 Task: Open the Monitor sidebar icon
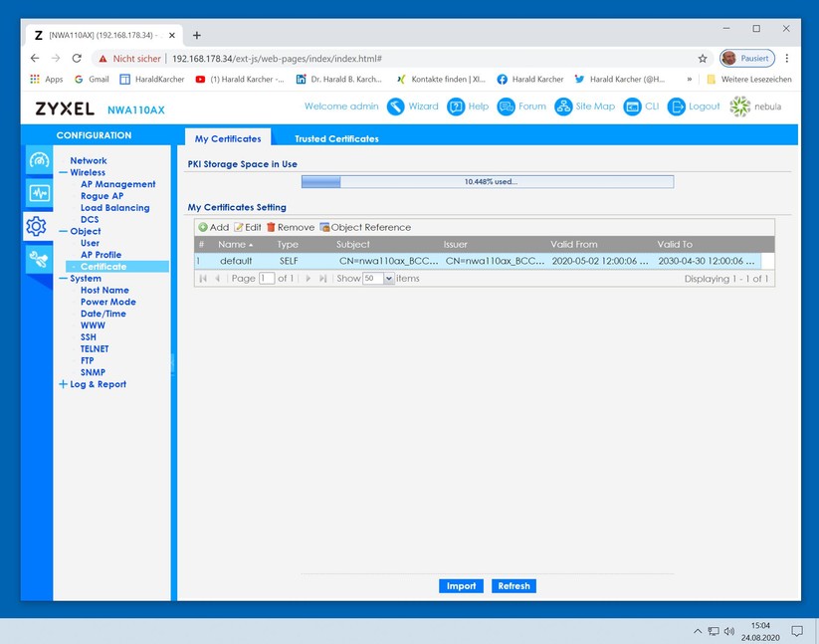pos(38,193)
